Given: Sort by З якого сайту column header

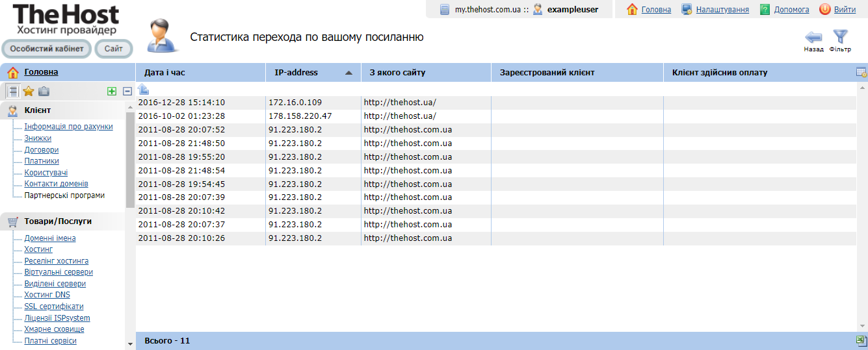Looking at the screenshot, I should click(426, 72).
